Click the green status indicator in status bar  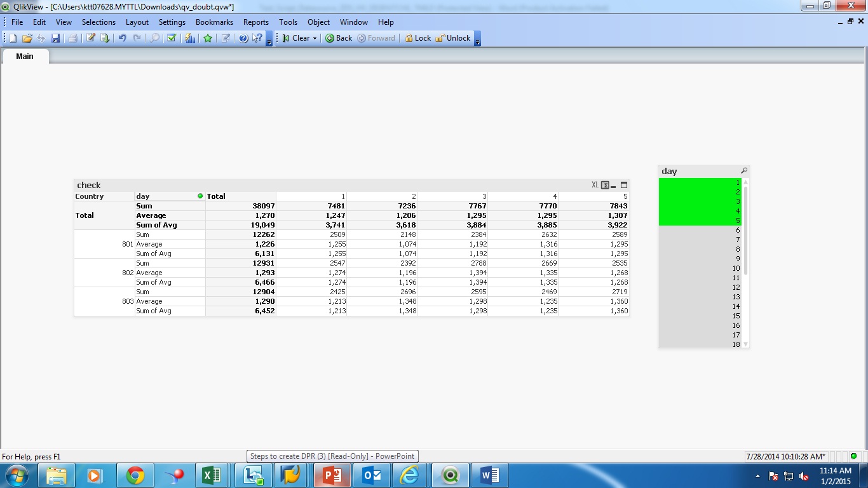coord(853,456)
